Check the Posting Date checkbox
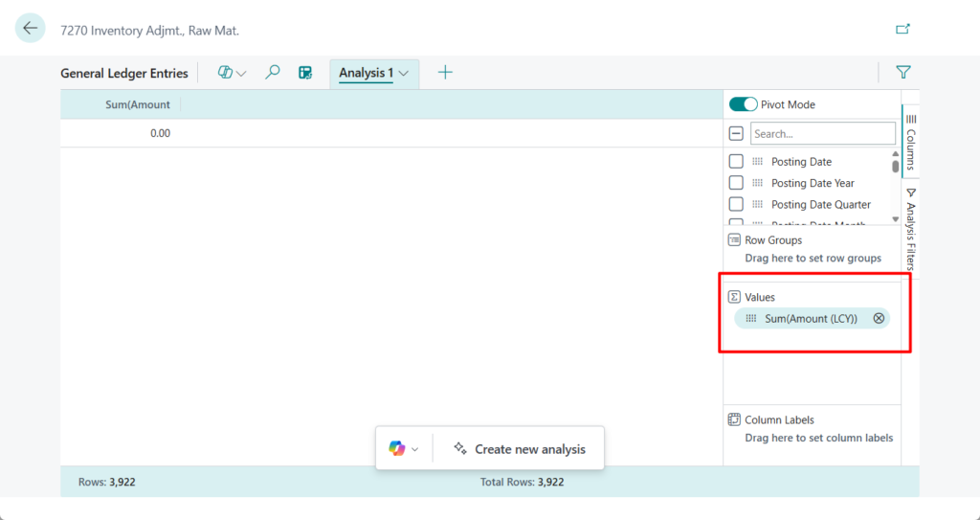 [736, 162]
